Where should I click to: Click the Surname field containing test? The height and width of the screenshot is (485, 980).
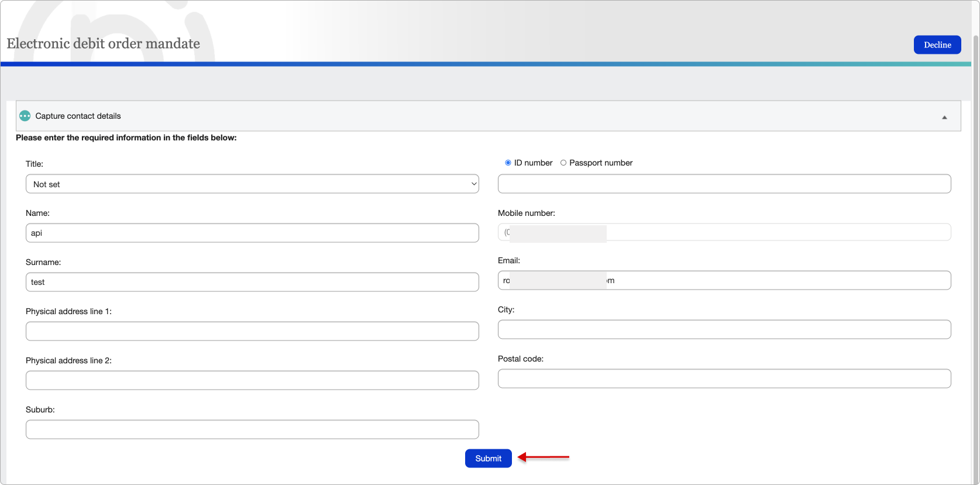(x=252, y=282)
